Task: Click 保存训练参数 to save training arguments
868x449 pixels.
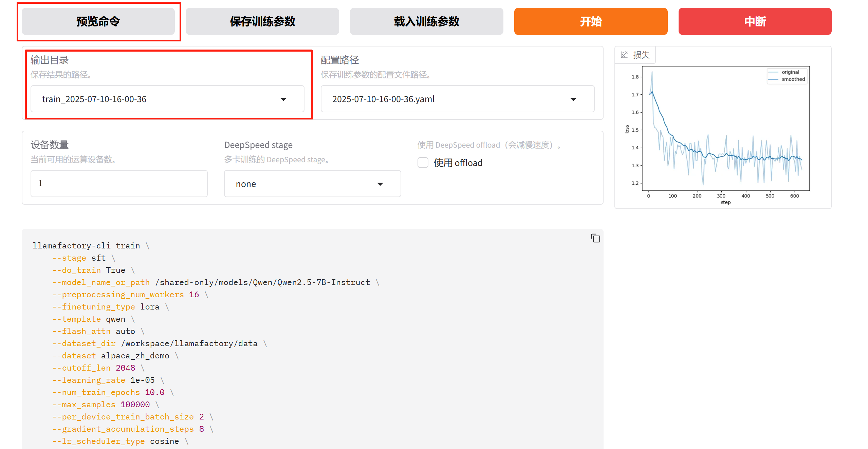Action: tap(262, 21)
